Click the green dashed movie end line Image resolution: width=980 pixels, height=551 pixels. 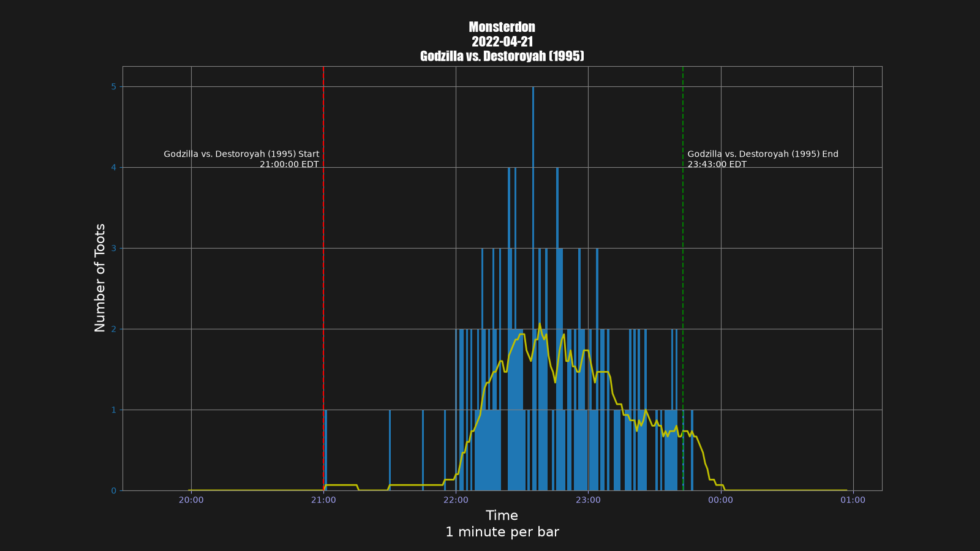point(683,279)
